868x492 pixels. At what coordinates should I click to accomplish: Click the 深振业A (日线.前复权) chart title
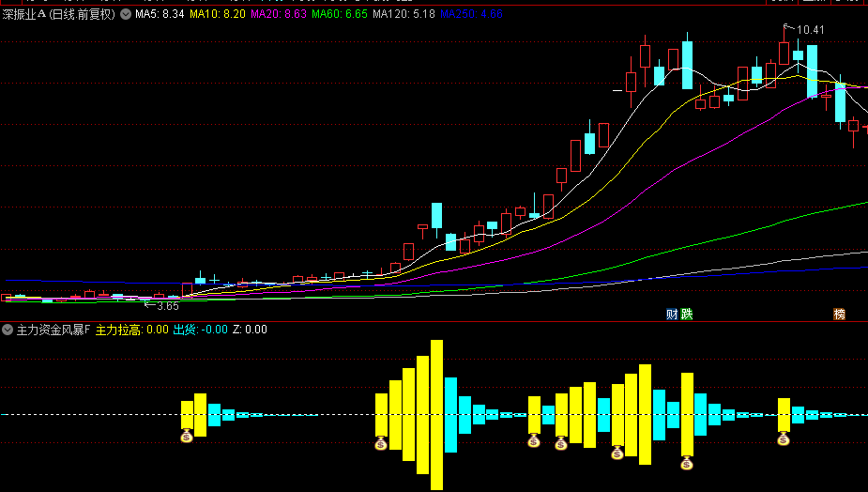coord(59,14)
